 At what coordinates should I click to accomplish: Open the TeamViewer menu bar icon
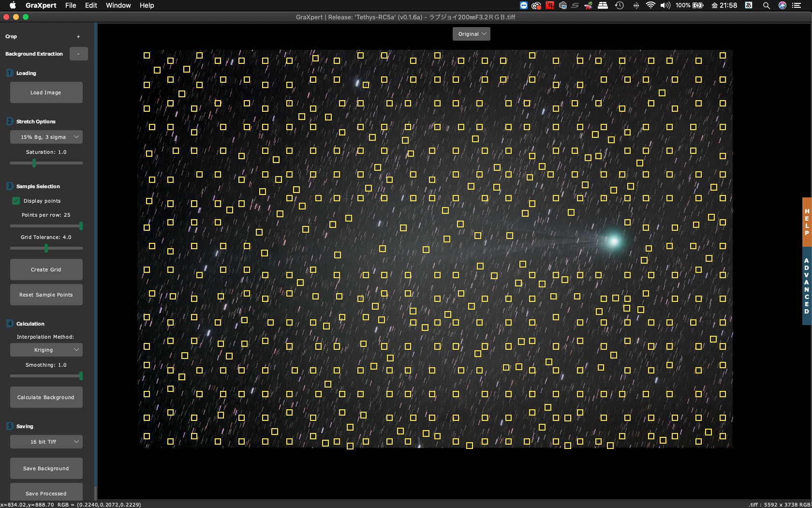coord(524,5)
